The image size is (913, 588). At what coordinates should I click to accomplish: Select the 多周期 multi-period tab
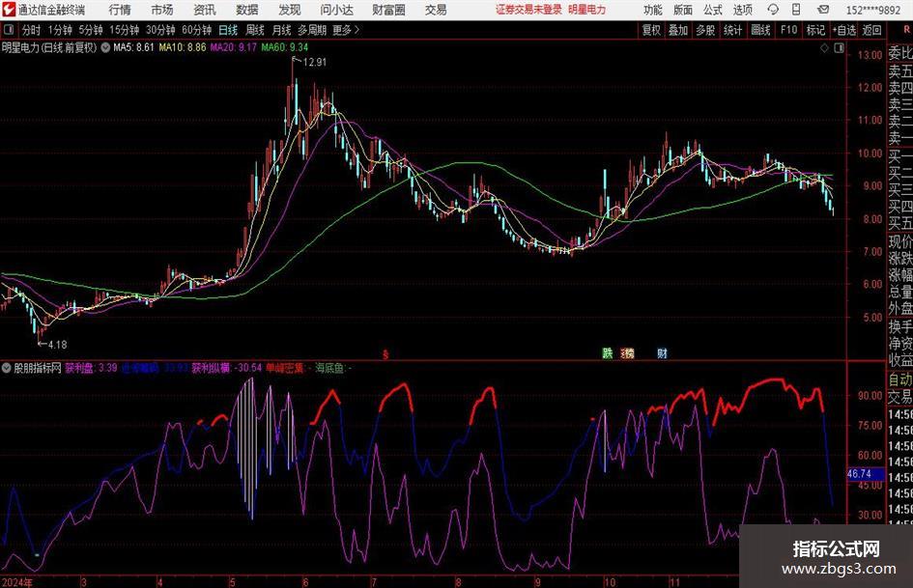[312, 30]
